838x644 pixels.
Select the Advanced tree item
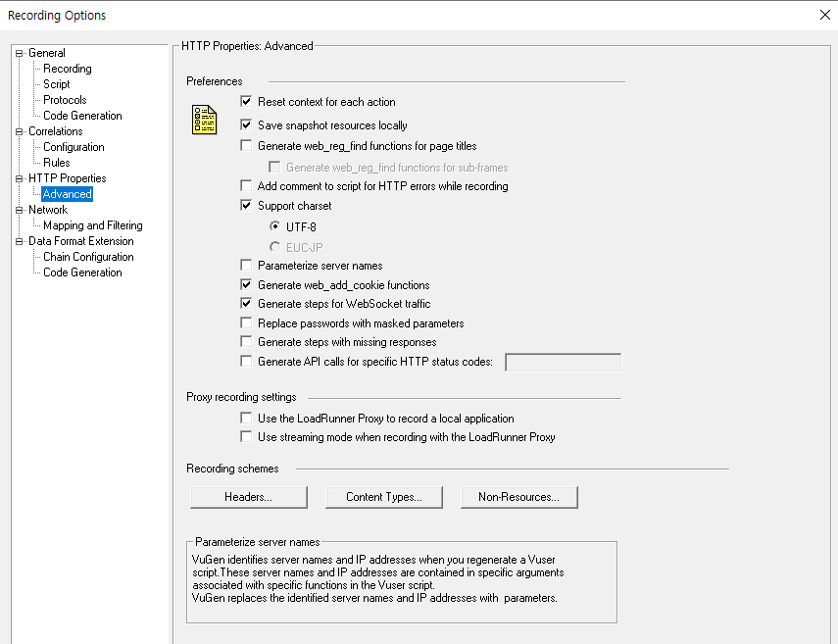pos(68,194)
